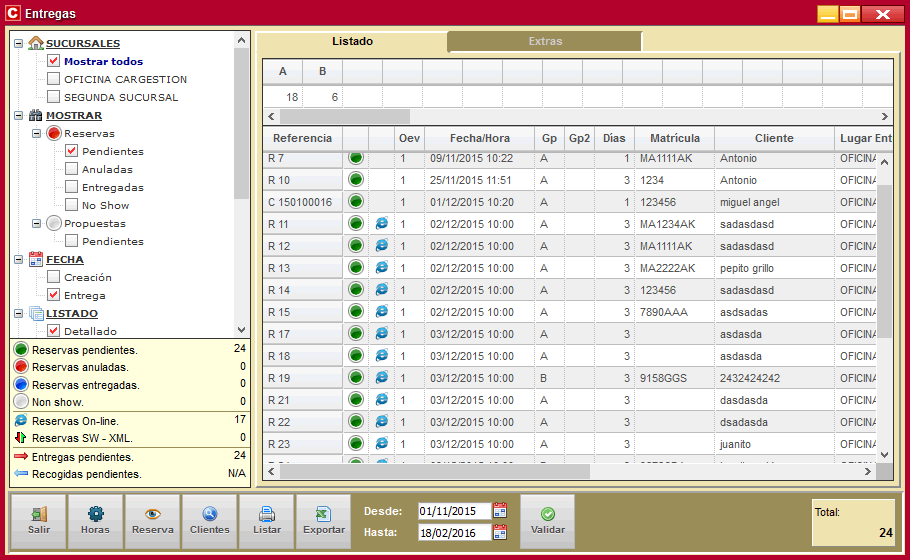910x560 pixels.
Task: Click the Desde date input field
Action: tap(453, 511)
